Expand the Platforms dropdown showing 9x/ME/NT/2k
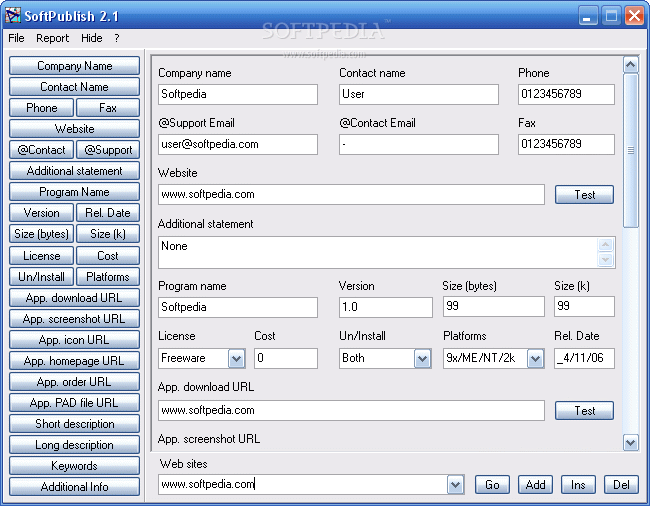650x506 pixels. (x=535, y=358)
